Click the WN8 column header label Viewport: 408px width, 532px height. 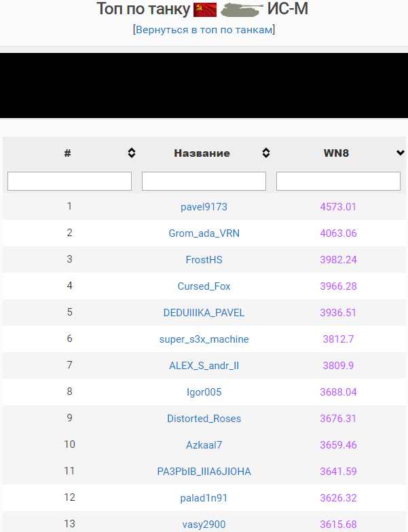336,153
